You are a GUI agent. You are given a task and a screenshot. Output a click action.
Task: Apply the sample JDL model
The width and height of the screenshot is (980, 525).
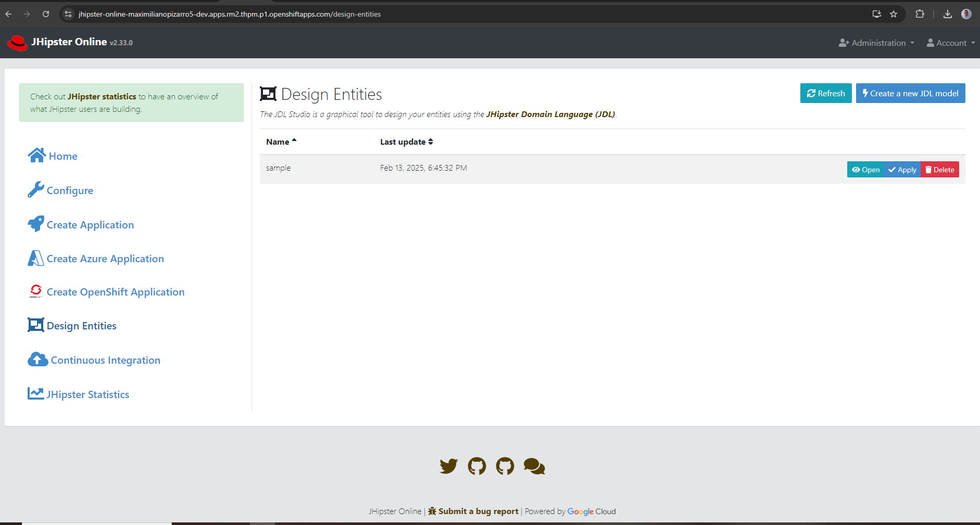click(x=902, y=170)
